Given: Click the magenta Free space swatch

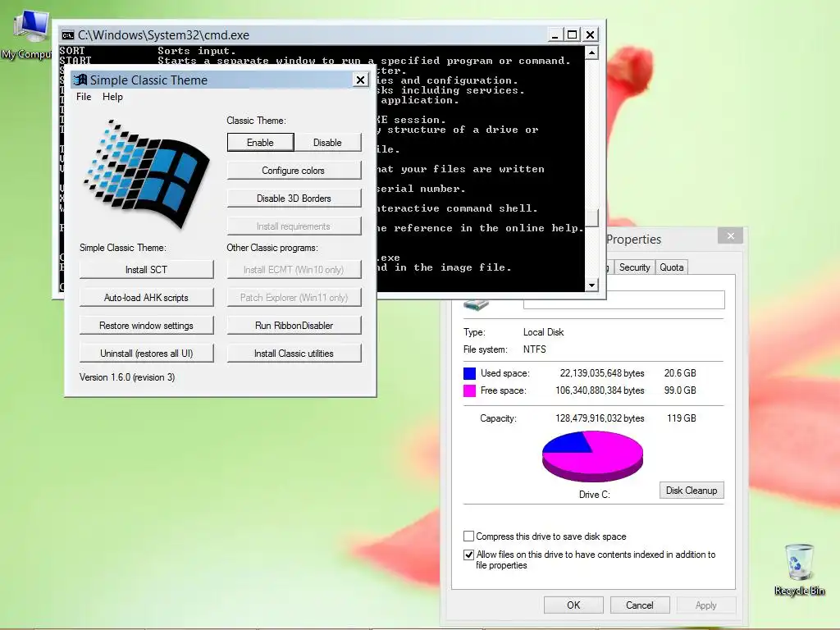Looking at the screenshot, I should 469,390.
